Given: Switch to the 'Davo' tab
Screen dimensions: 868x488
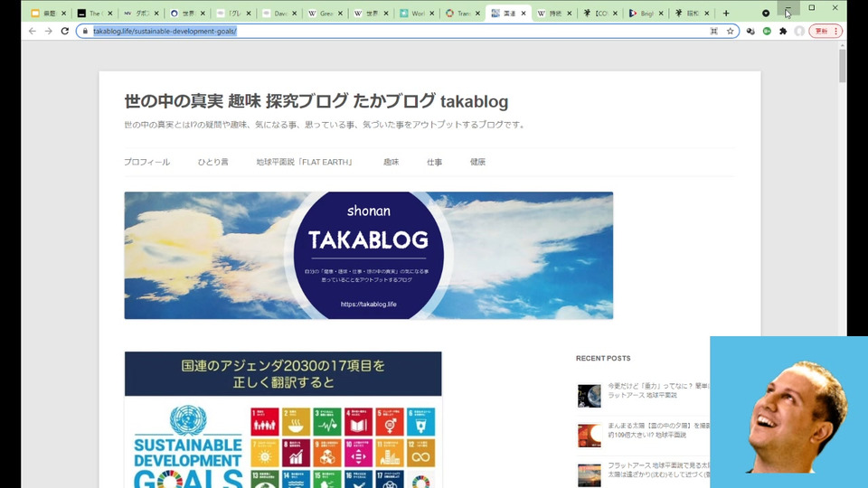Looking at the screenshot, I should [x=280, y=13].
